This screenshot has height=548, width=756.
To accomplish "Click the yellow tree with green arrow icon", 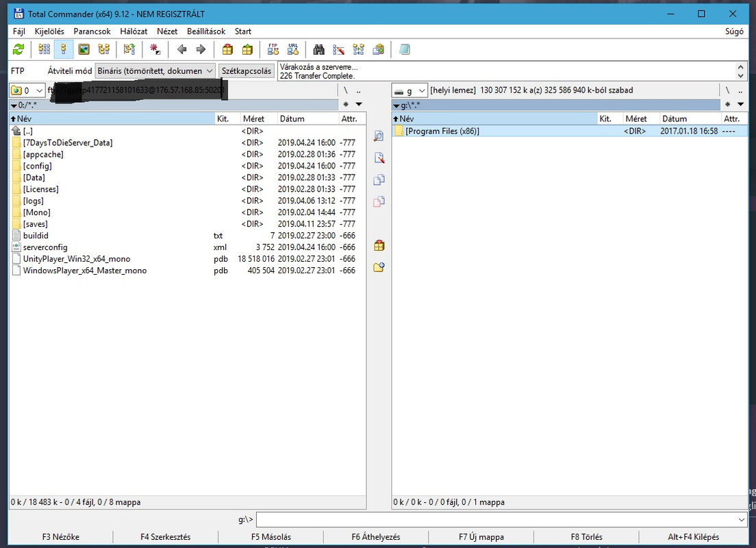I will tap(129, 49).
